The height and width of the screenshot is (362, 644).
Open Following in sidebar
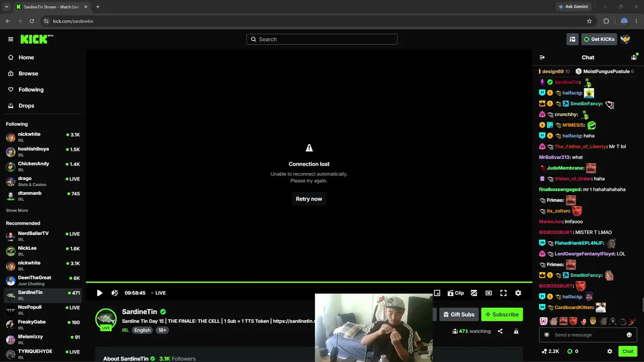click(42, 89)
